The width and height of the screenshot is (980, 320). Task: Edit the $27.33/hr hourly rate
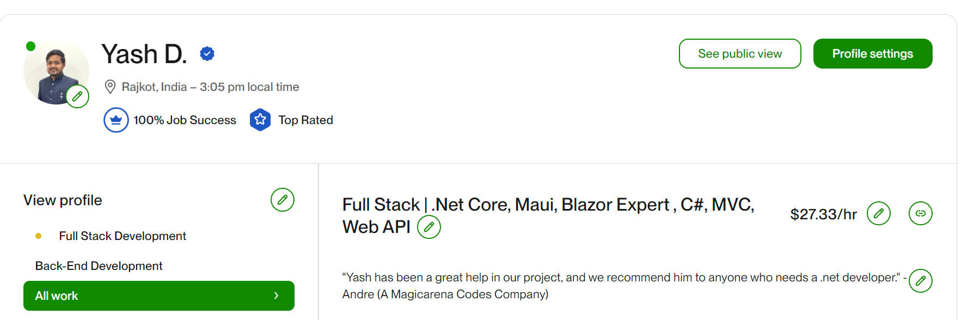(x=878, y=213)
